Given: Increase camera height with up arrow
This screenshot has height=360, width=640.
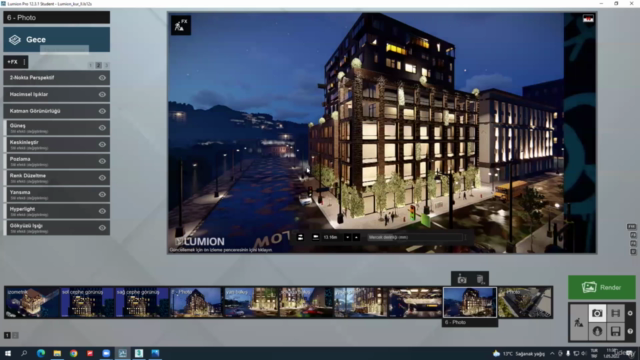Looking at the screenshot, I should click(x=356, y=237).
